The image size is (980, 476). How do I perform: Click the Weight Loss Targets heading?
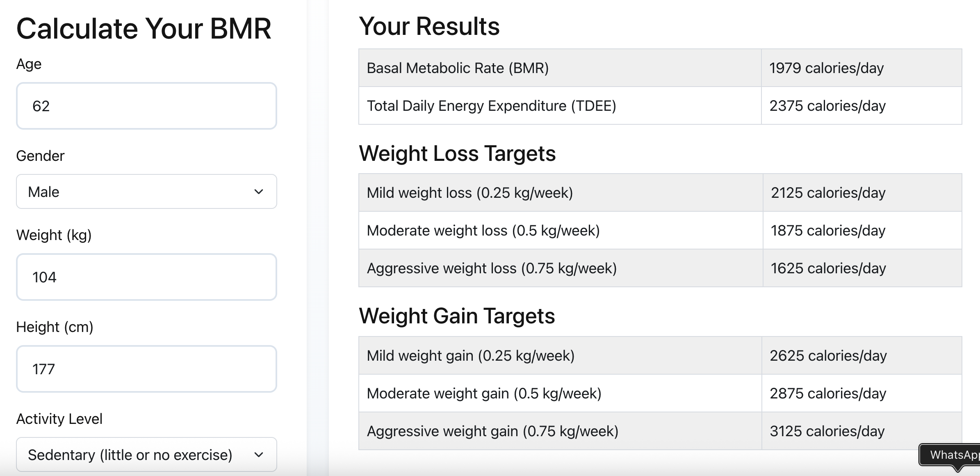click(x=457, y=153)
